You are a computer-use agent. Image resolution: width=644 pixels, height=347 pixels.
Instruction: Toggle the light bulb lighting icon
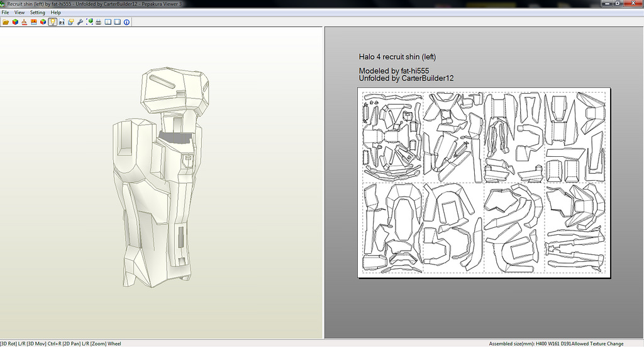pyautogui.click(x=53, y=22)
